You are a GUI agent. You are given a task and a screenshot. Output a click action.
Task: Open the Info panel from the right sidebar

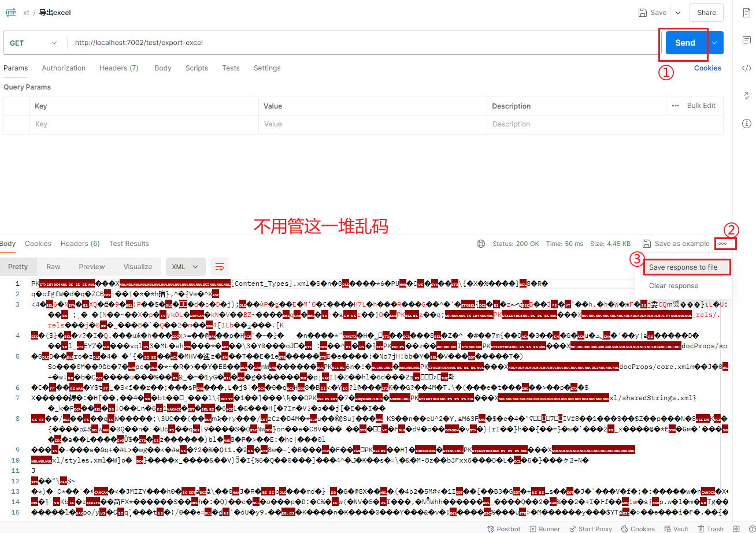pyautogui.click(x=747, y=123)
